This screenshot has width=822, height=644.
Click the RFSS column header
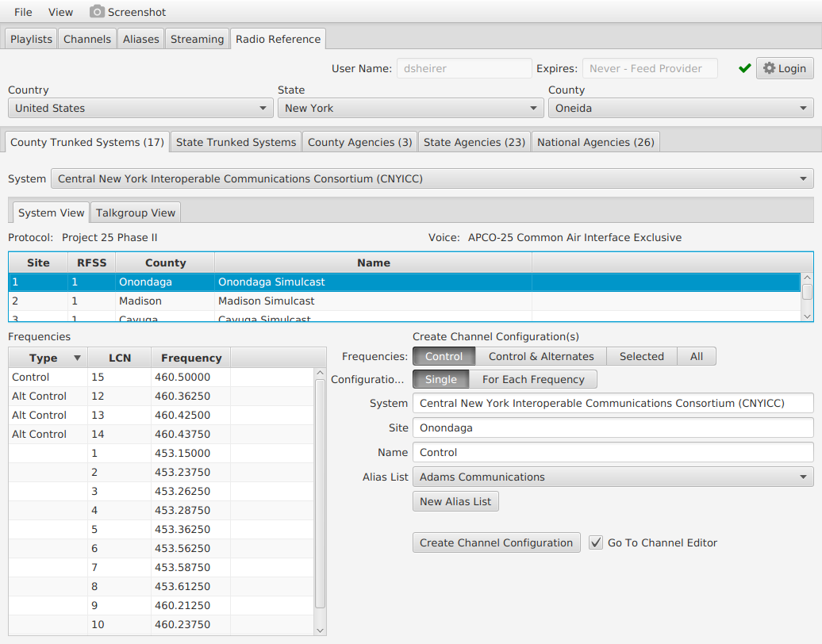92,263
